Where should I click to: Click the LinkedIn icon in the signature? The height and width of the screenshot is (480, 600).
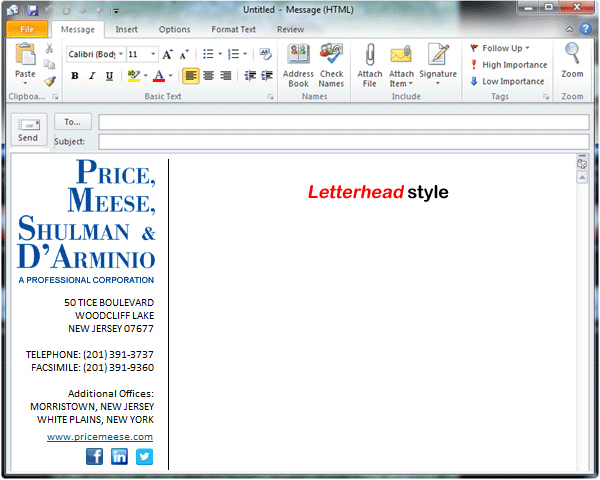coord(119,457)
